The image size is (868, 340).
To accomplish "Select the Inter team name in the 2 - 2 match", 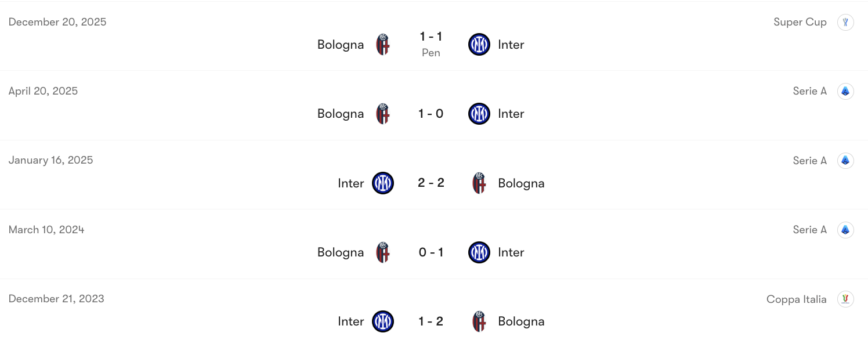I will click(351, 183).
